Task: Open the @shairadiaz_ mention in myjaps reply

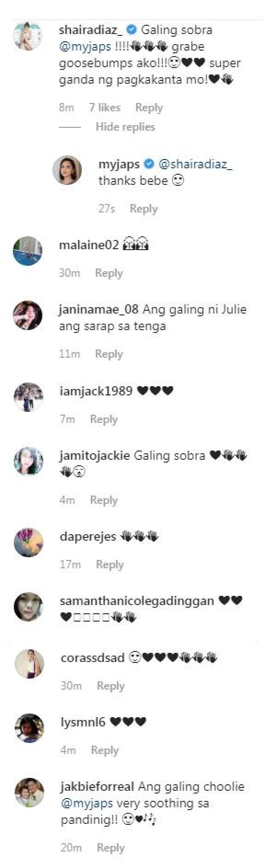Action: click(x=195, y=164)
